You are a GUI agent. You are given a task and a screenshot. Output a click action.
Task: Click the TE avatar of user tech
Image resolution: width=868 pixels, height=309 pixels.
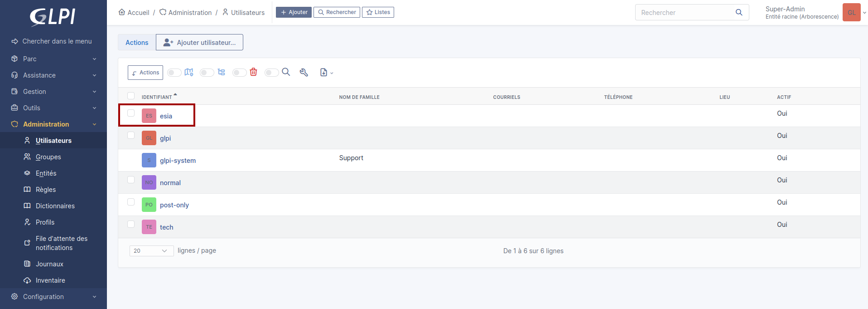[149, 227]
